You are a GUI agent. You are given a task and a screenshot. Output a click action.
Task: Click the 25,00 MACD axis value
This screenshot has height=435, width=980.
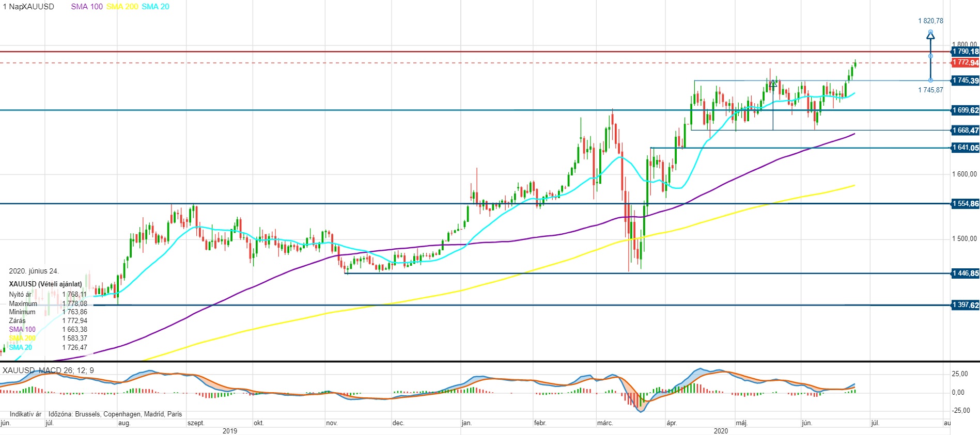[x=960, y=374]
